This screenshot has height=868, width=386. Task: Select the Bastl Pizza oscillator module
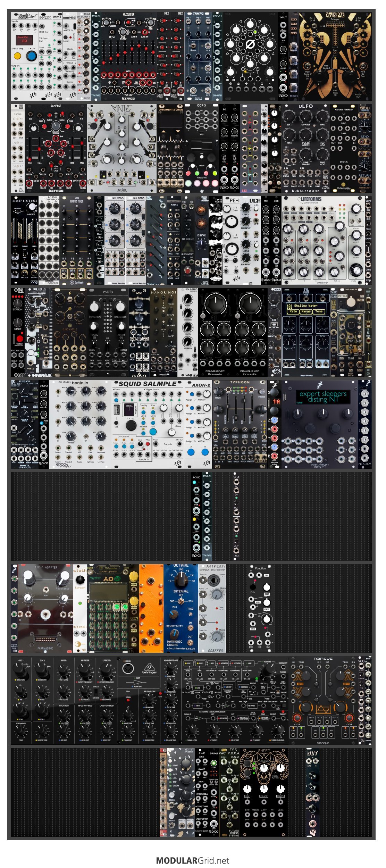coord(25,425)
